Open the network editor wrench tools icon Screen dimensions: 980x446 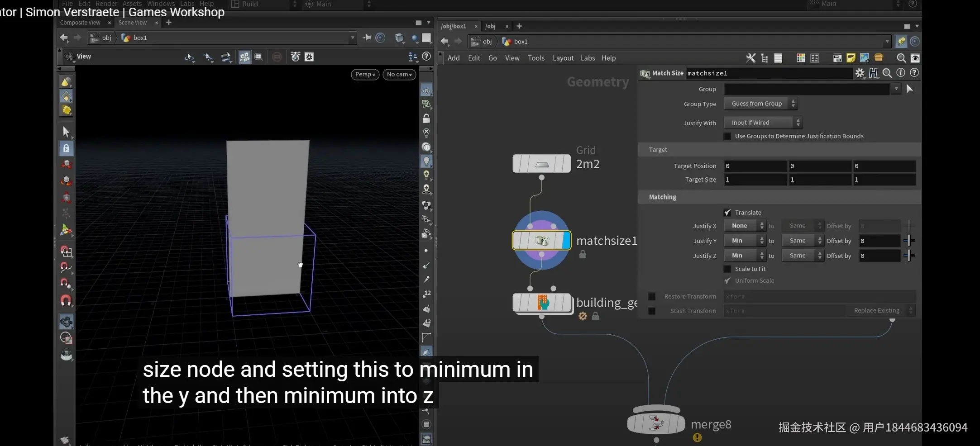click(x=751, y=58)
